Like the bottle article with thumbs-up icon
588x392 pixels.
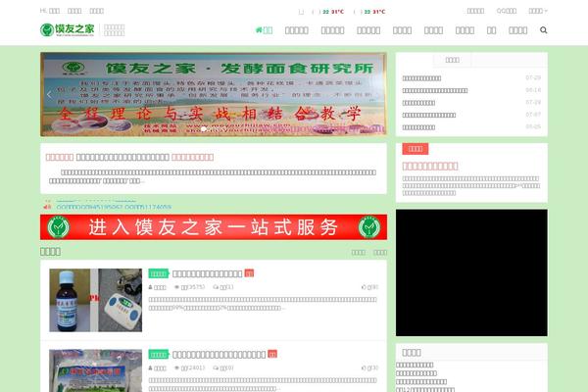(x=364, y=287)
